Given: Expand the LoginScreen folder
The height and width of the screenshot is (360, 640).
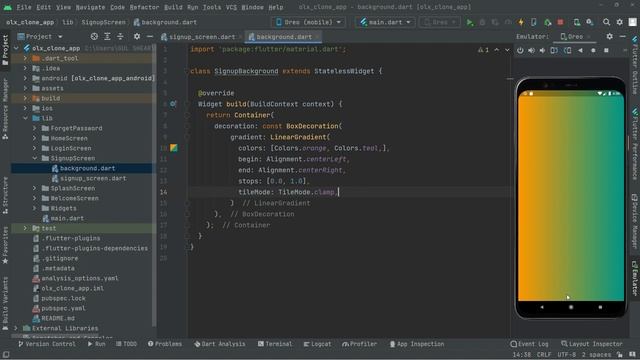Looking at the screenshot, I should [35, 148].
